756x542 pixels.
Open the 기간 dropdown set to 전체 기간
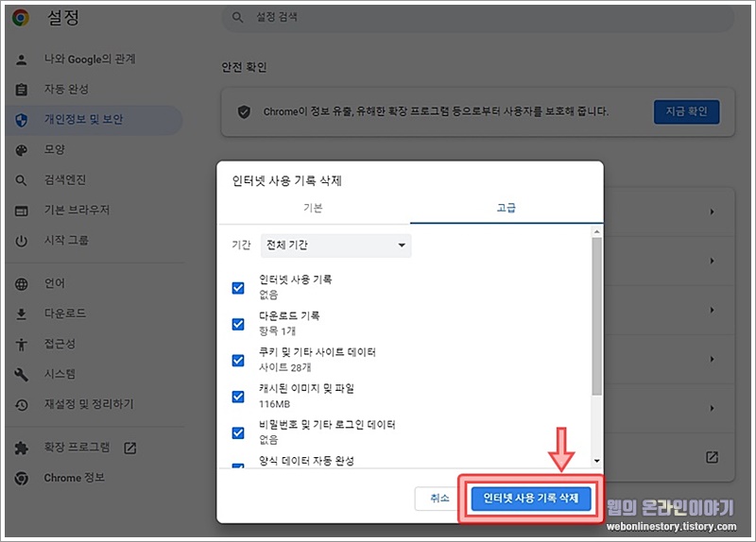[x=336, y=246]
